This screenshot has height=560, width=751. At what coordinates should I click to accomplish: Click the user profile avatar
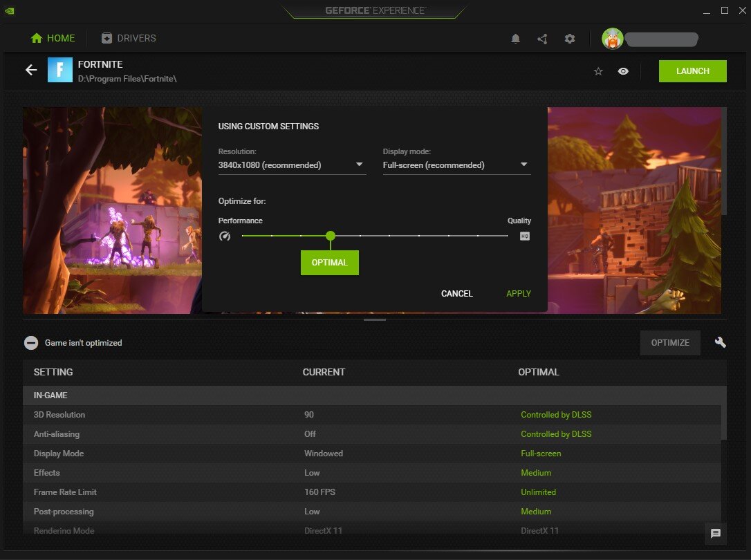[613, 39]
